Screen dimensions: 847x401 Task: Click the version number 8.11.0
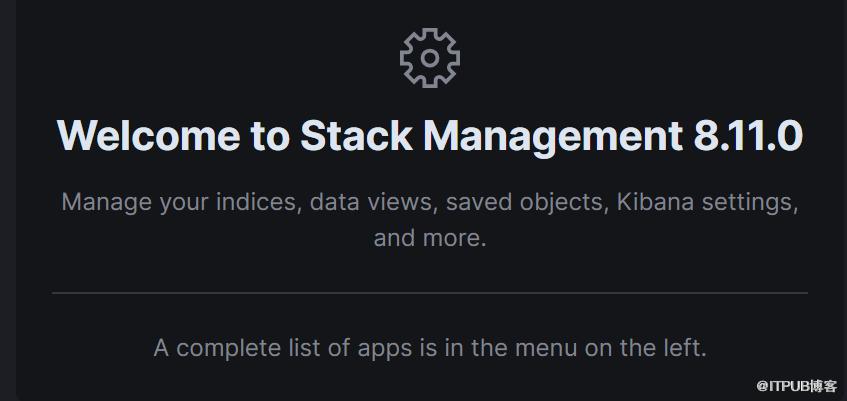point(747,136)
